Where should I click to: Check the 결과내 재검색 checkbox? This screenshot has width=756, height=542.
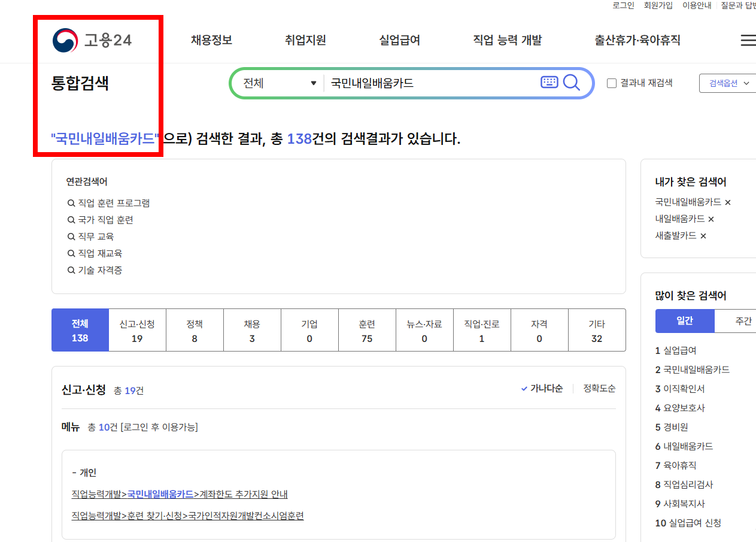(x=611, y=83)
